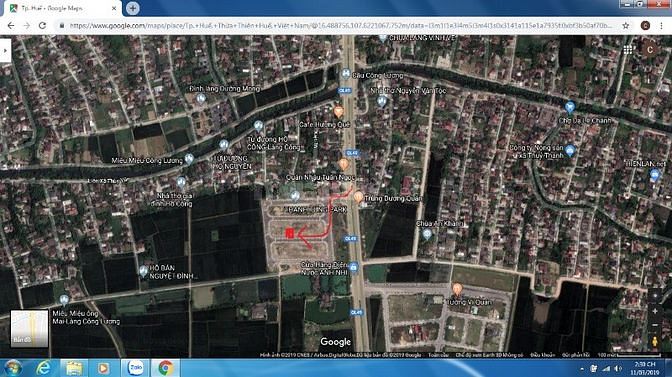Open Zalo from the taskbar

135,368
